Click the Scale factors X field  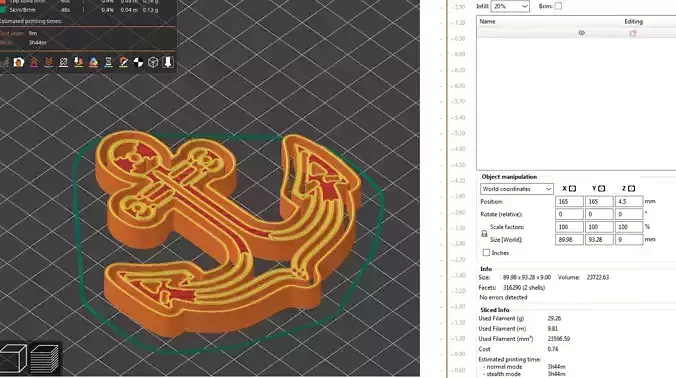(569, 227)
